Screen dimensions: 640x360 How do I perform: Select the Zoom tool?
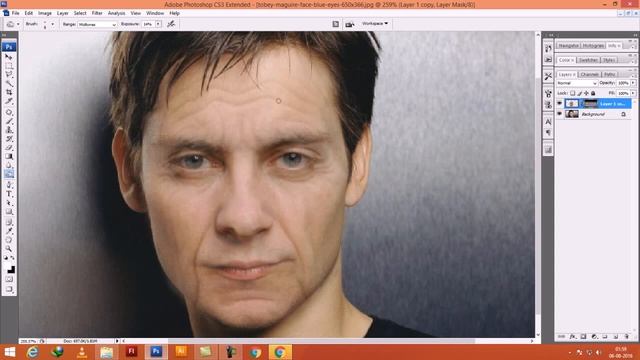click(x=9, y=249)
